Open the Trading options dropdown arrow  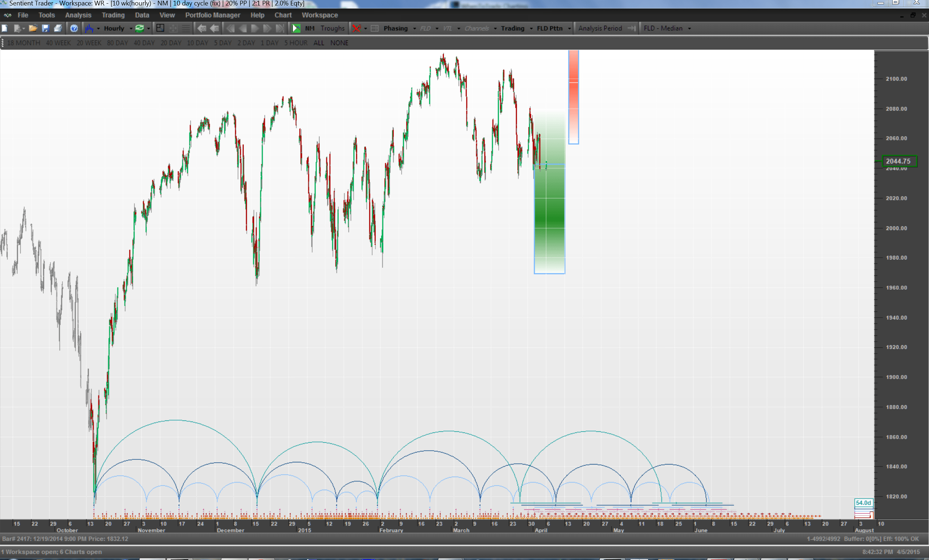[x=532, y=28]
